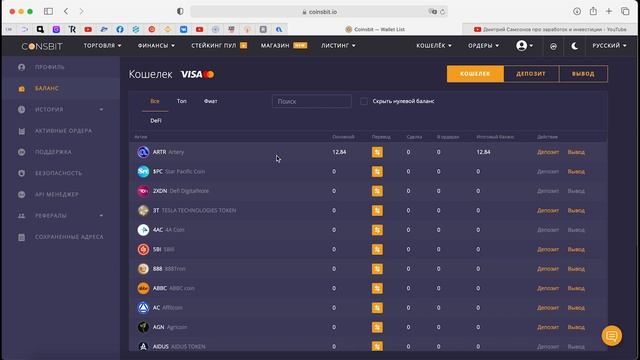This screenshot has height=360, width=640.
Task: Expand the Торговля dropdown menu
Action: coord(102,46)
